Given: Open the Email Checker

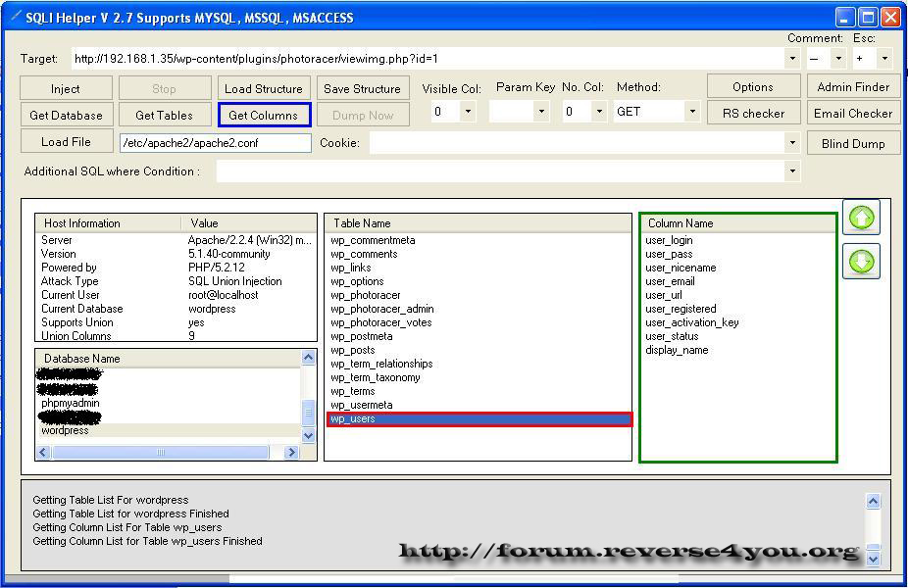Looking at the screenshot, I should coord(853,114).
